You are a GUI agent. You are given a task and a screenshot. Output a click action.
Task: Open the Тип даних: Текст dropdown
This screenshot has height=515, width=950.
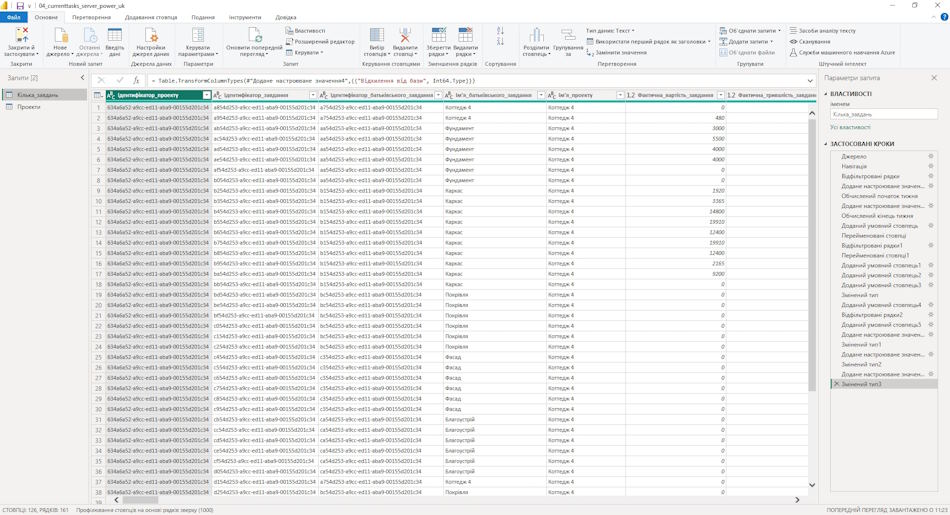(610, 30)
